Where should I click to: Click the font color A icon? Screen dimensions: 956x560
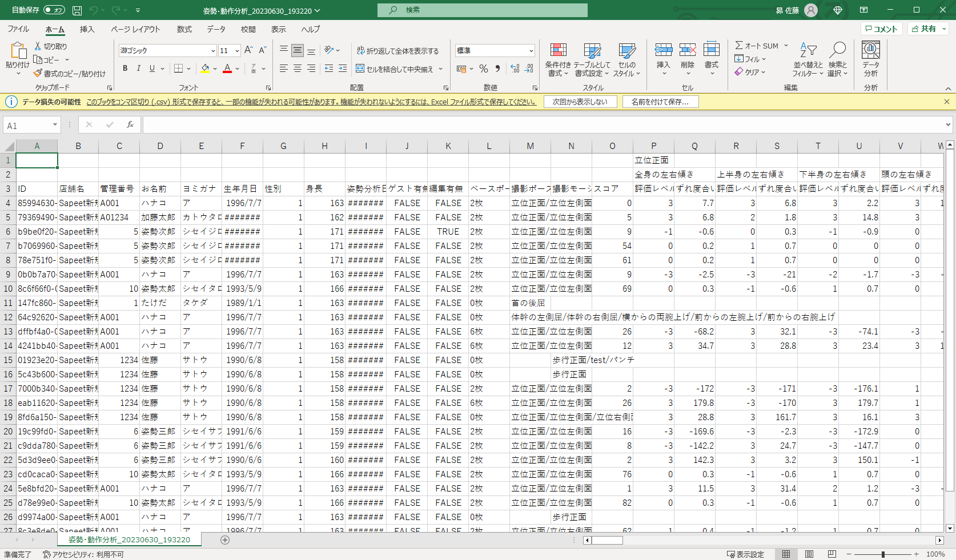click(227, 69)
